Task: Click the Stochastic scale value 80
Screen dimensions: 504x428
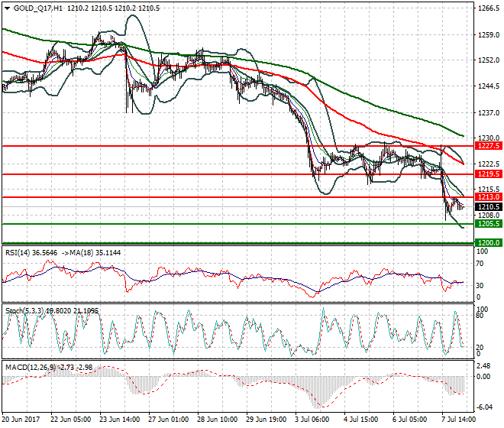Action: tap(480, 316)
